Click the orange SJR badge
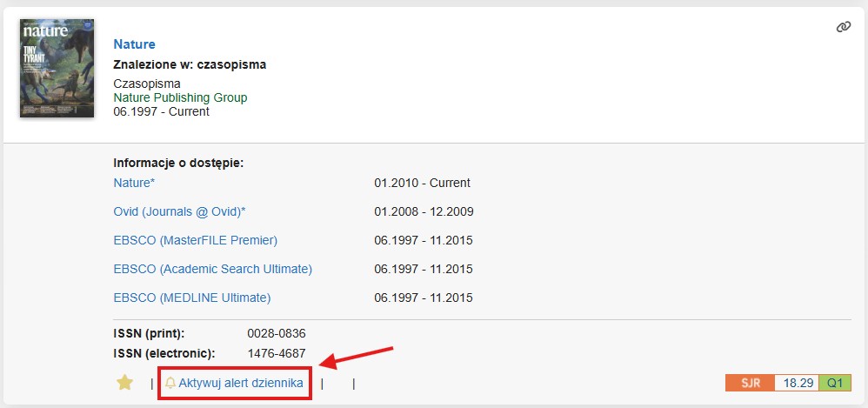The image size is (868, 408). pyautogui.click(x=750, y=383)
